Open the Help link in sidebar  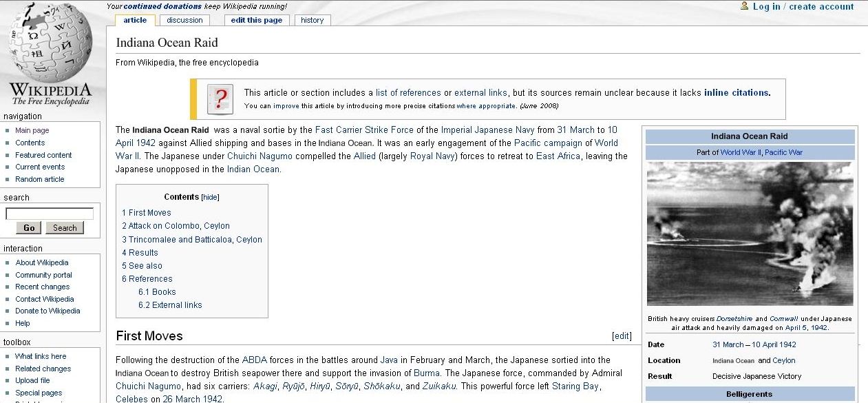point(23,323)
